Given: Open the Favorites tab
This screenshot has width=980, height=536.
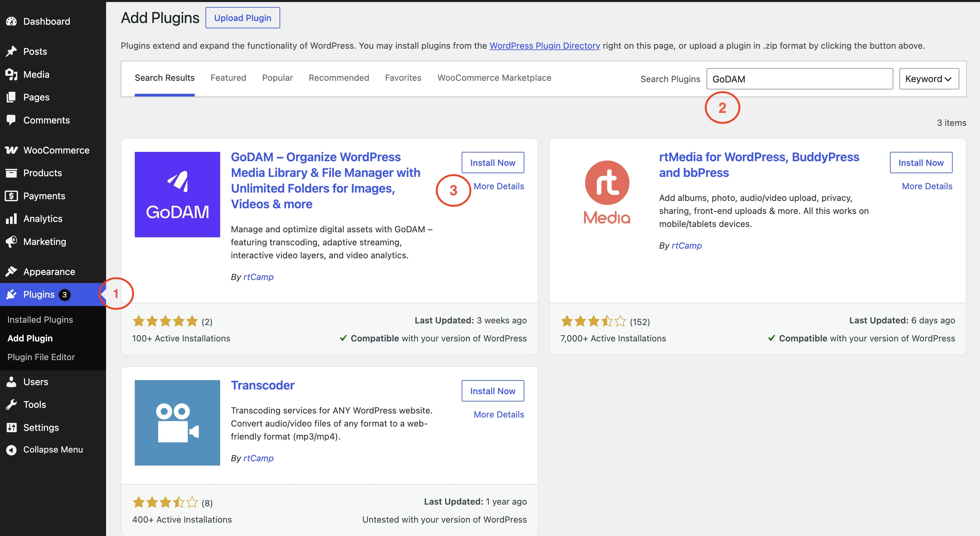Looking at the screenshot, I should 403,78.
